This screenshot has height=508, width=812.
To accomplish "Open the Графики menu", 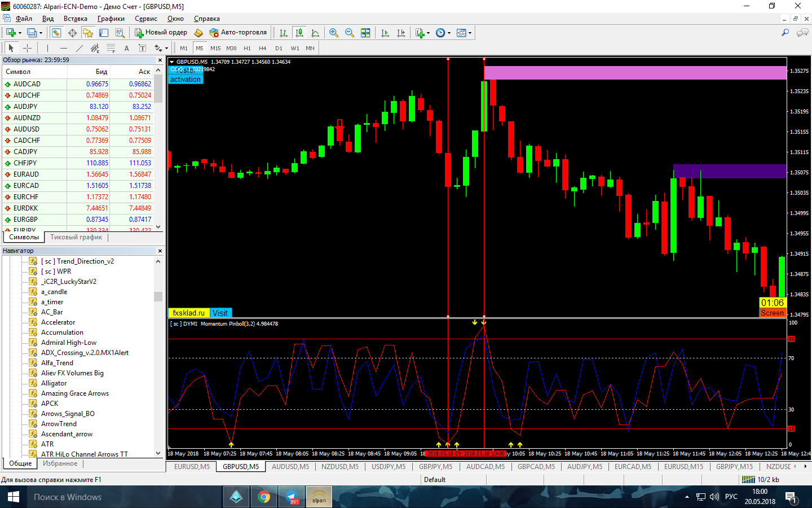I will [111, 19].
